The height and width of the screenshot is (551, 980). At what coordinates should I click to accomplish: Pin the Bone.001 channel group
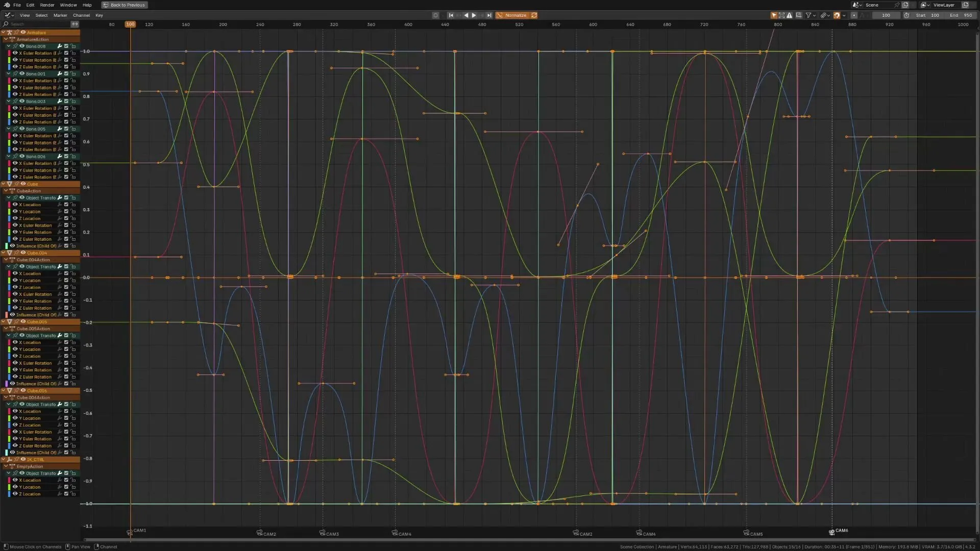(15, 73)
